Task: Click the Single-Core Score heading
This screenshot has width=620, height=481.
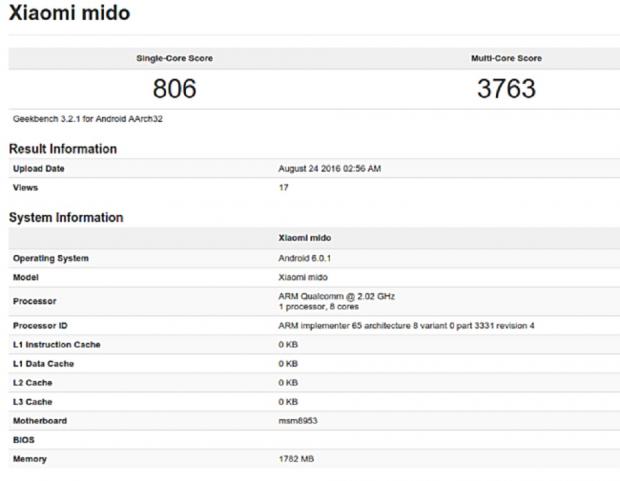Action: point(174,58)
